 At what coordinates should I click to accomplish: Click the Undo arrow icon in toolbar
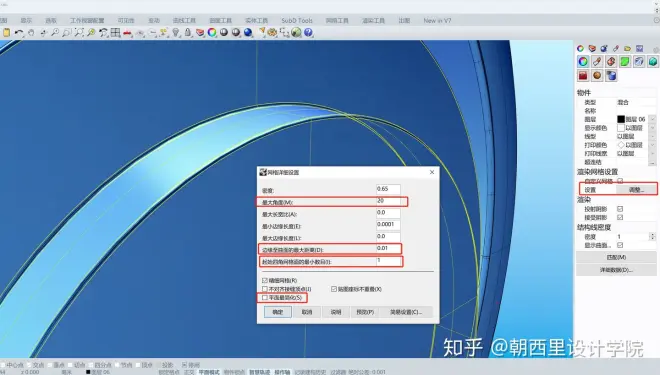19,33
